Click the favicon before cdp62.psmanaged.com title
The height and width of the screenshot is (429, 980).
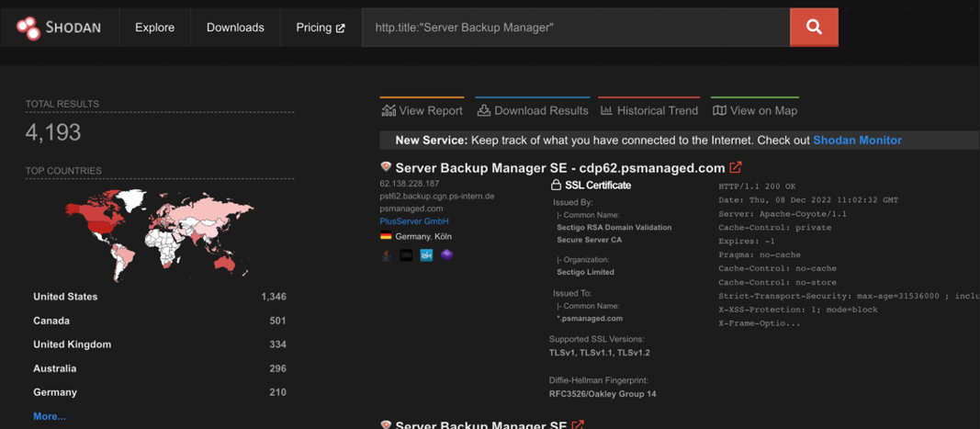386,167
